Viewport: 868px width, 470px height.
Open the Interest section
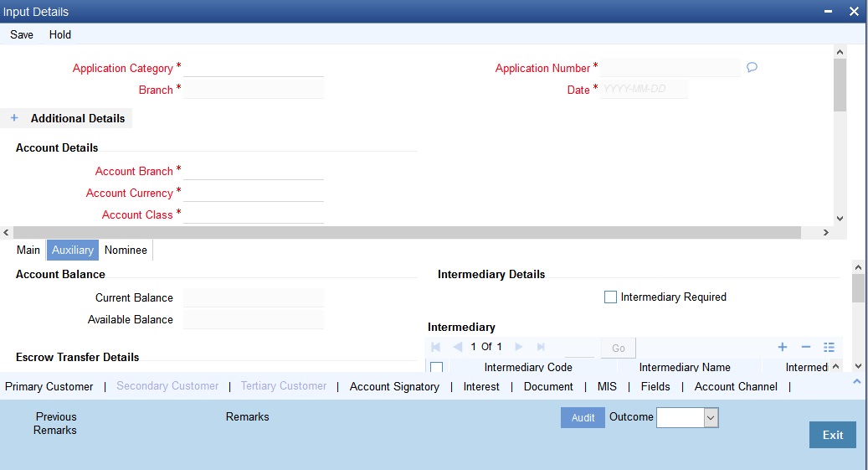[x=481, y=386]
